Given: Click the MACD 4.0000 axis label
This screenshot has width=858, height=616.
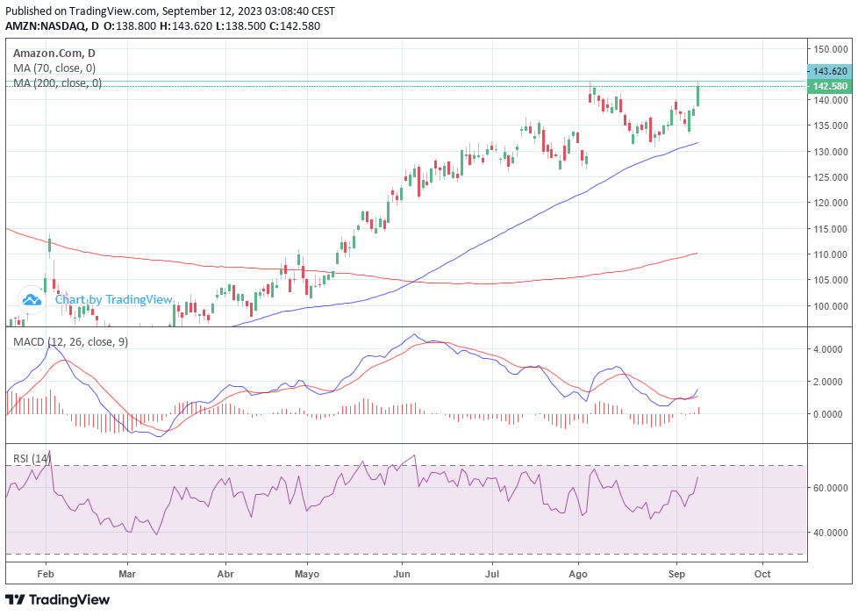Looking at the screenshot, I should pos(828,349).
